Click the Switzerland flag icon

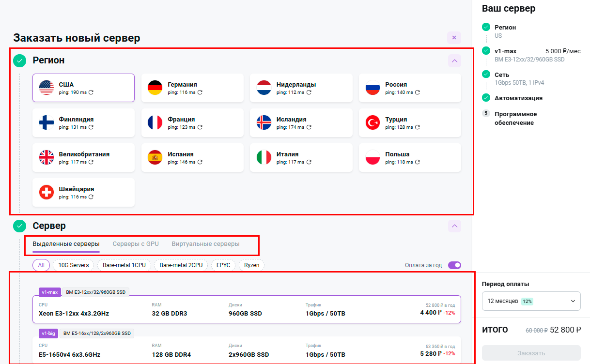click(47, 193)
